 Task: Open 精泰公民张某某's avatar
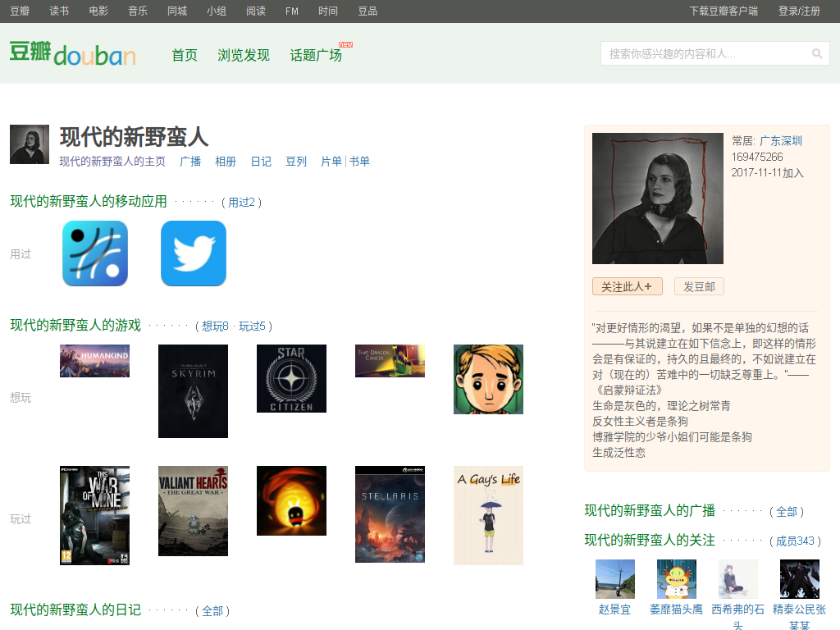(x=800, y=579)
